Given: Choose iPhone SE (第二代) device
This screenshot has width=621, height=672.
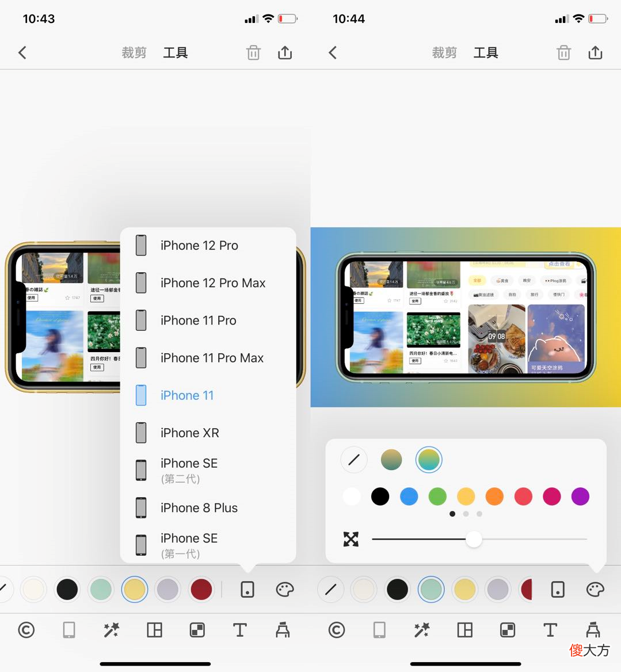Looking at the screenshot, I should click(x=208, y=470).
